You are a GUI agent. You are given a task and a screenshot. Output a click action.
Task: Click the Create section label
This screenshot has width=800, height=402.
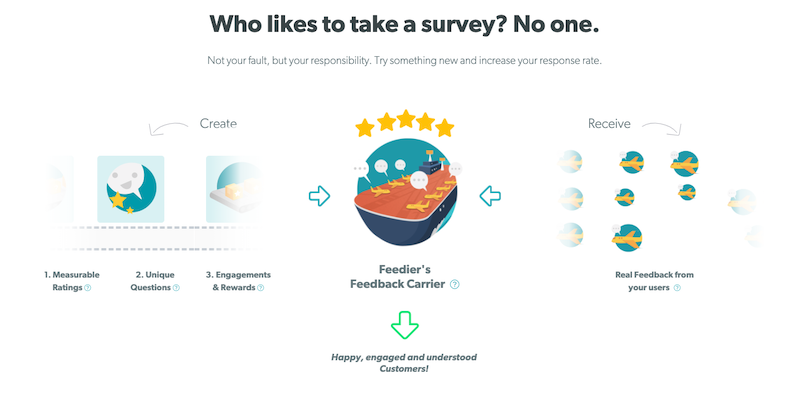pos(218,124)
